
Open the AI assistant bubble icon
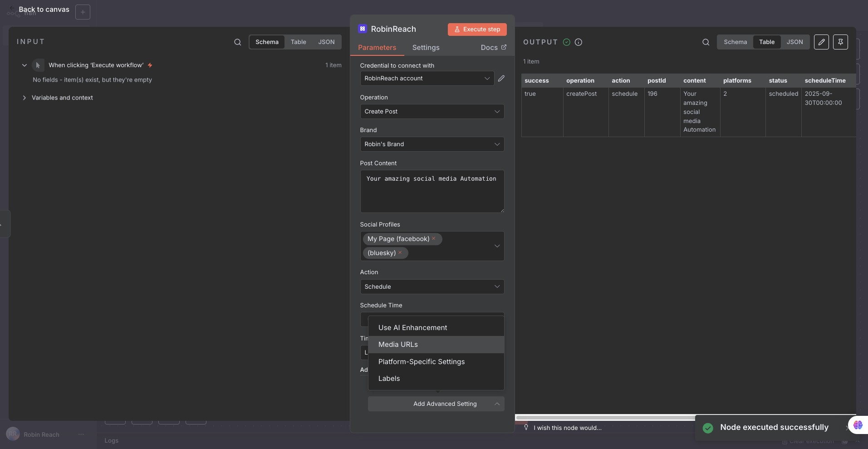858,425
